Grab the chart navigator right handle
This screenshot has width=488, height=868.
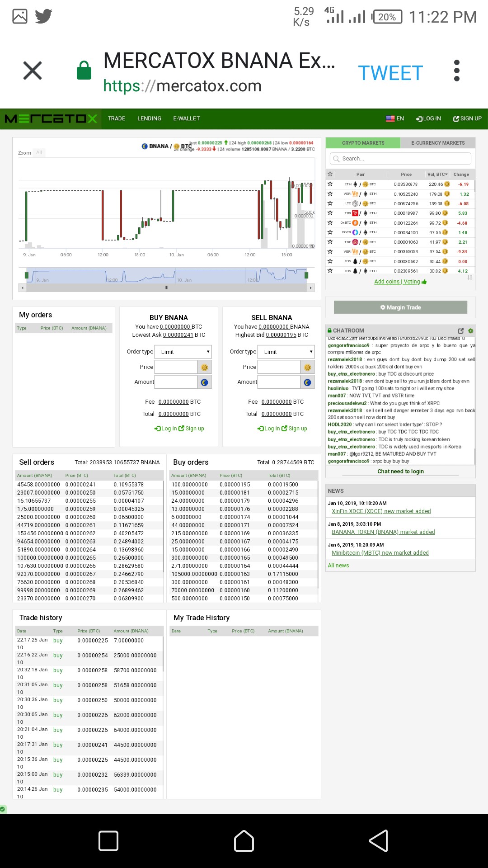pyautogui.click(x=306, y=275)
